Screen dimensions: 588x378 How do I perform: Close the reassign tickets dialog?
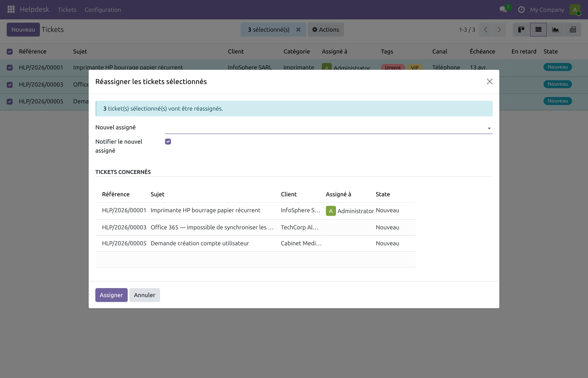pos(489,81)
